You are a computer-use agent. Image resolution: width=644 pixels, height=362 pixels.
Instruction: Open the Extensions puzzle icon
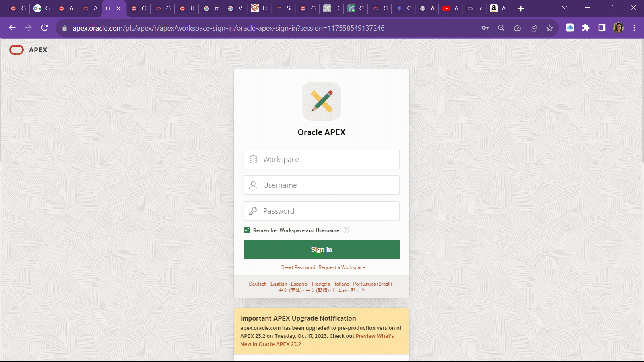586,28
